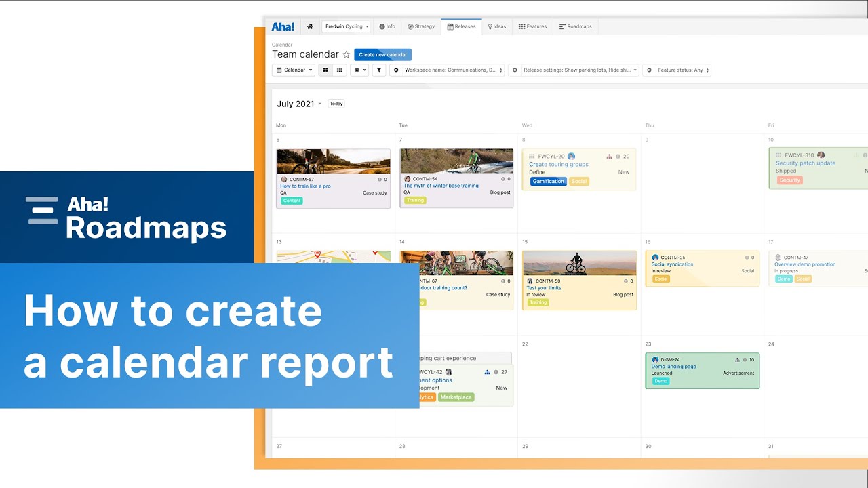
Task: Click the Gamification tag on FWCYL-20
Action: coord(548,181)
